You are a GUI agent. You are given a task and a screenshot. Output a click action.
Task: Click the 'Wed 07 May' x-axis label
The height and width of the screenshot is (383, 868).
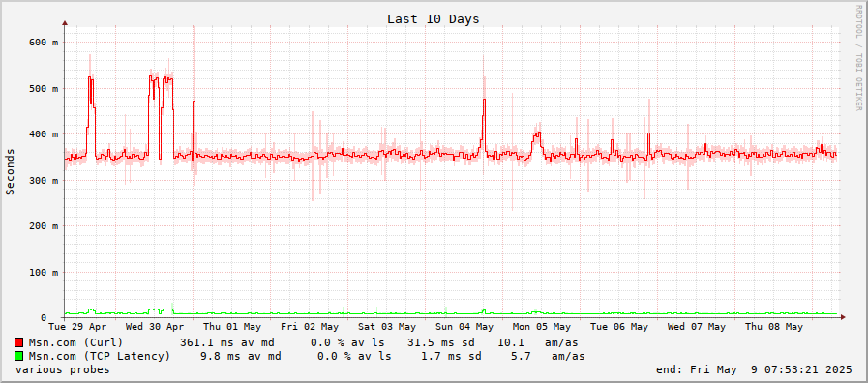point(696,327)
